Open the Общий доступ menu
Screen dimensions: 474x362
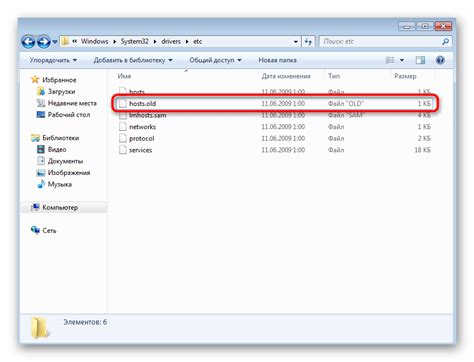click(215, 60)
